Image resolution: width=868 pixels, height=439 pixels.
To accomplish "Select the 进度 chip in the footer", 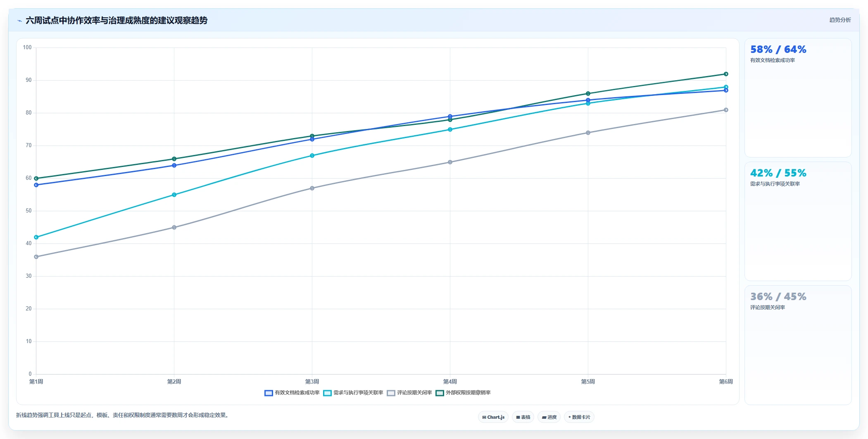I will click(549, 417).
